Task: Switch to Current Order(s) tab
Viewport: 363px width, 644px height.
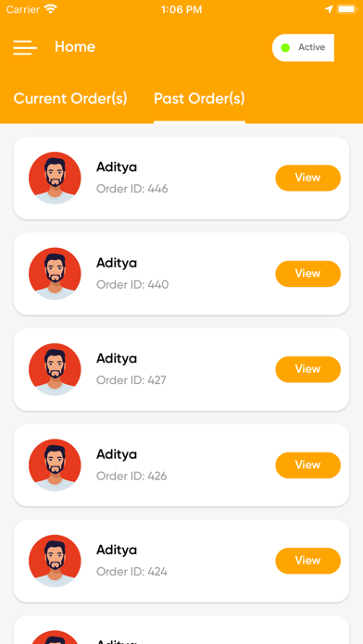Action: pyautogui.click(x=70, y=99)
